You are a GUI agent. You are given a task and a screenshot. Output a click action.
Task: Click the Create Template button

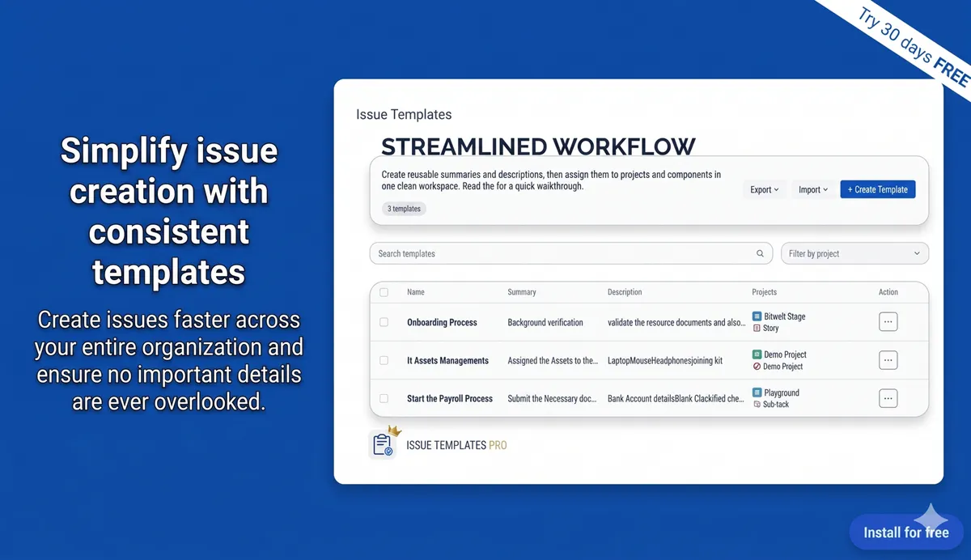click(877, 189)
